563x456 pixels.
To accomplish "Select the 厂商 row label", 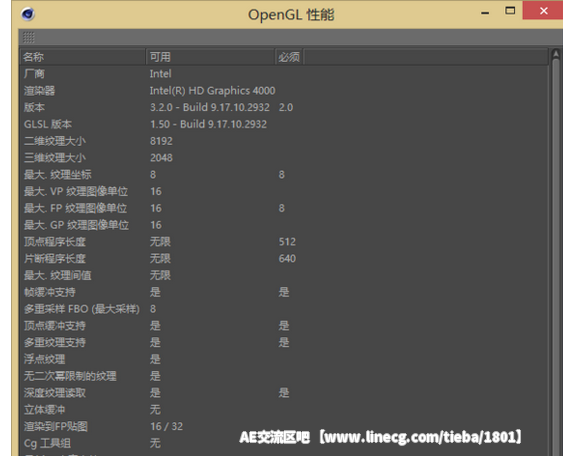I will tap(34, 74).
